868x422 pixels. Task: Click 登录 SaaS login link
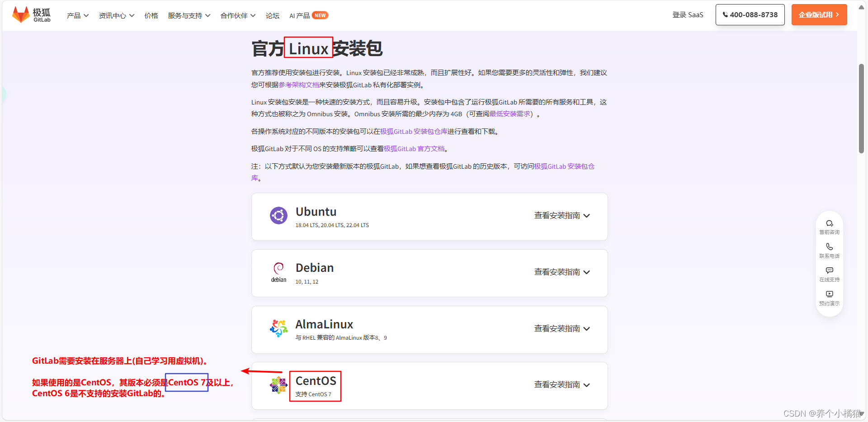point(688,15)
